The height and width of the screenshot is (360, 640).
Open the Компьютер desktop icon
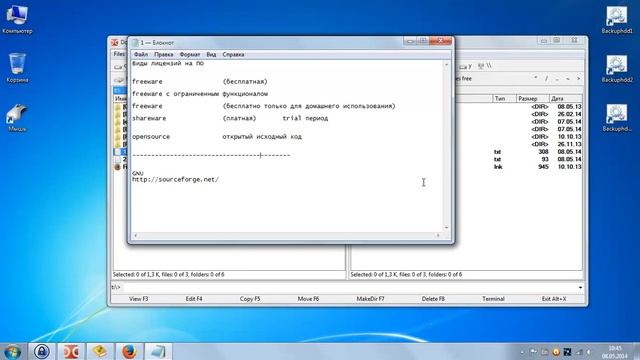[x=17, y=19]
